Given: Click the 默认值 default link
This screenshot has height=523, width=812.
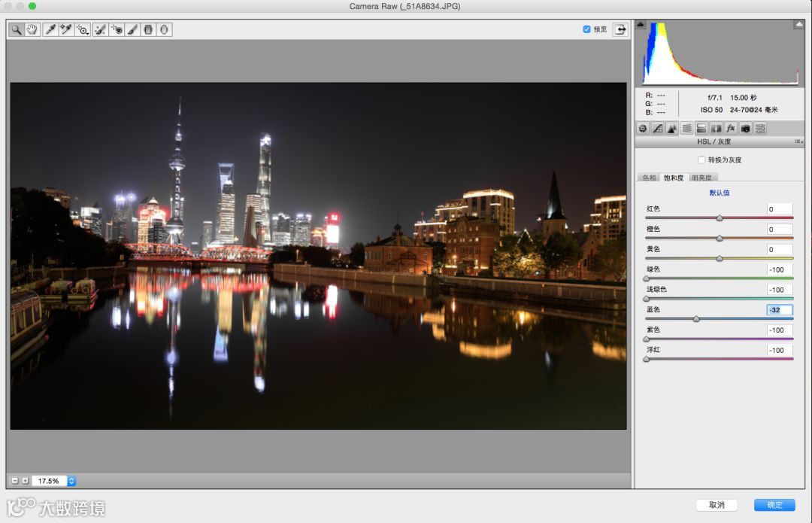Looking at the screenshot, I should (720, 193).
